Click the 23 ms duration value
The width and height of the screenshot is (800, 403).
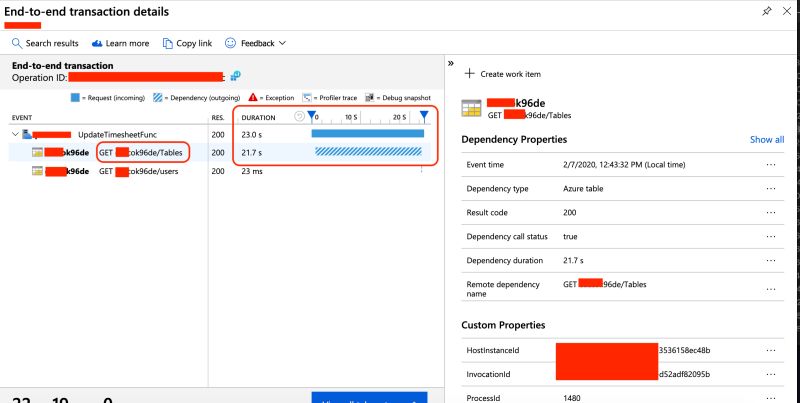pos(252,171)
